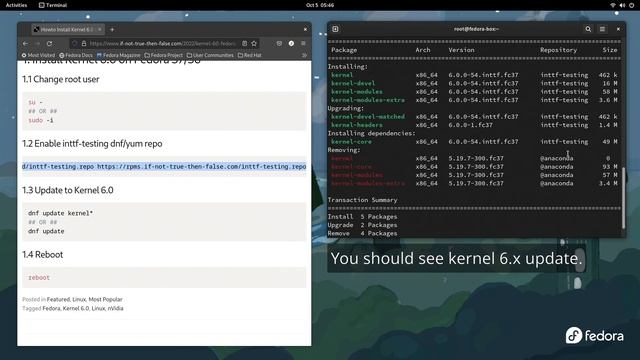The image size is (640, 360).
Task: Expand the User Communities bookmark folder
Action: pos(210,55)
